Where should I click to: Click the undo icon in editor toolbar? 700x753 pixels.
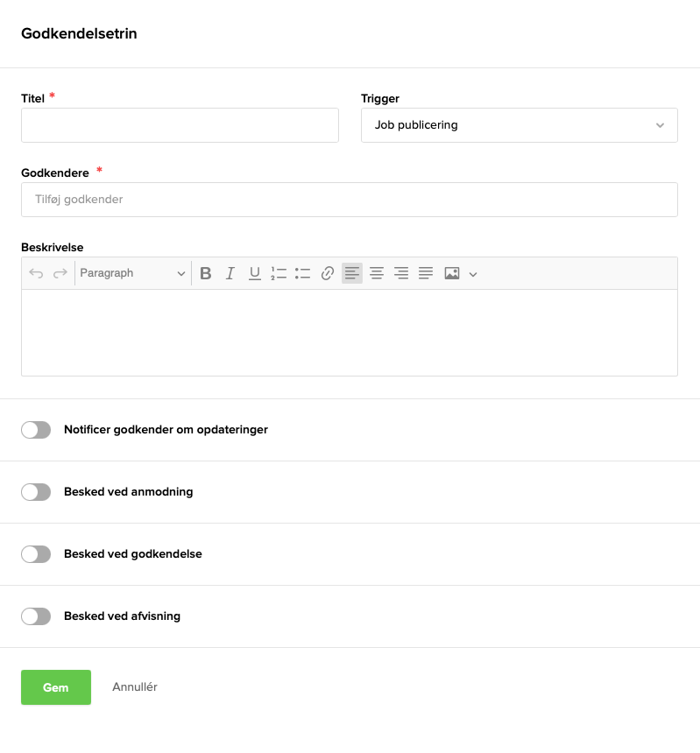pos(36,273)
